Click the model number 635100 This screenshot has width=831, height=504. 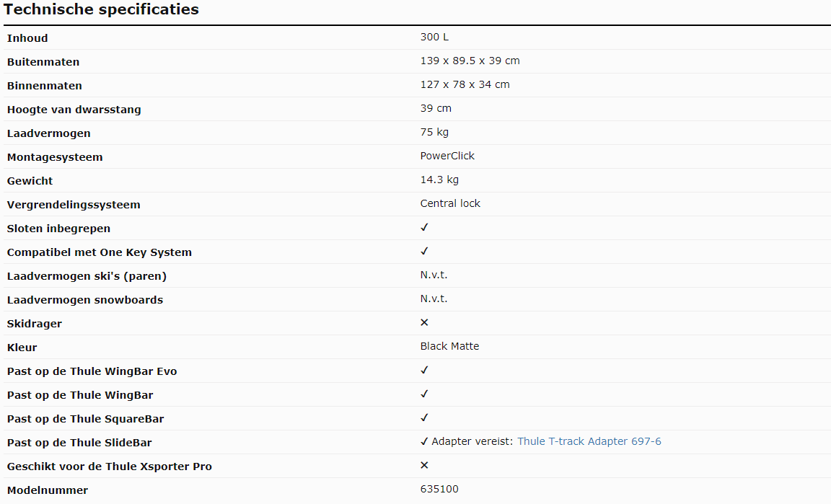tap(439, 489)
